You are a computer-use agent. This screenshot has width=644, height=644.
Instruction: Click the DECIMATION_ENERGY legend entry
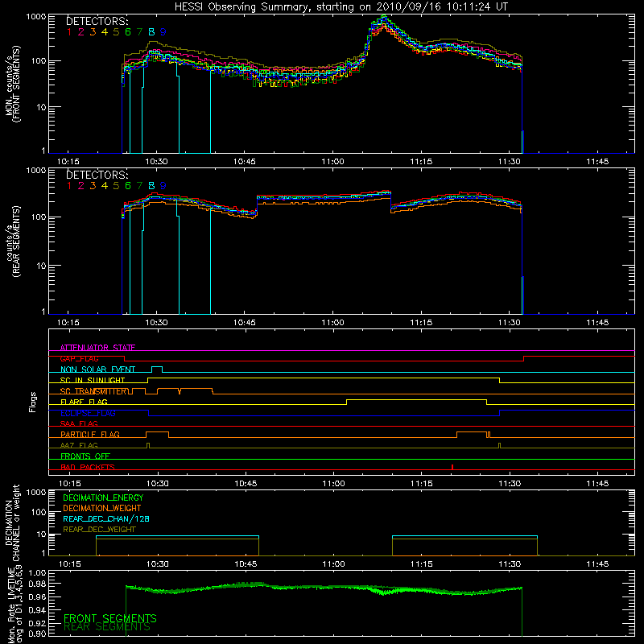103,497
